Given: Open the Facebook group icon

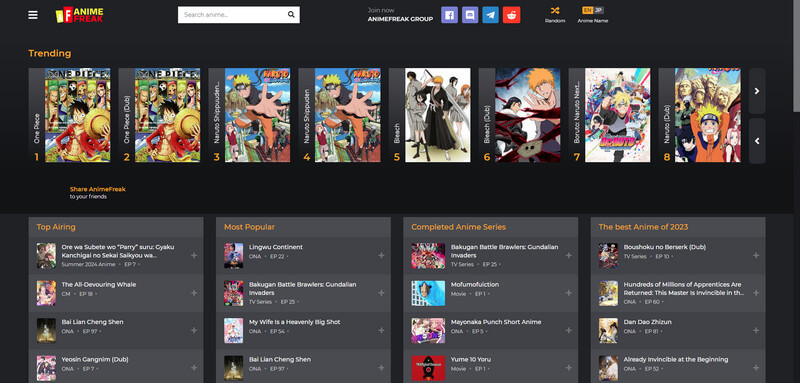Looking at the screenshot, I should [x=449, y=15].
